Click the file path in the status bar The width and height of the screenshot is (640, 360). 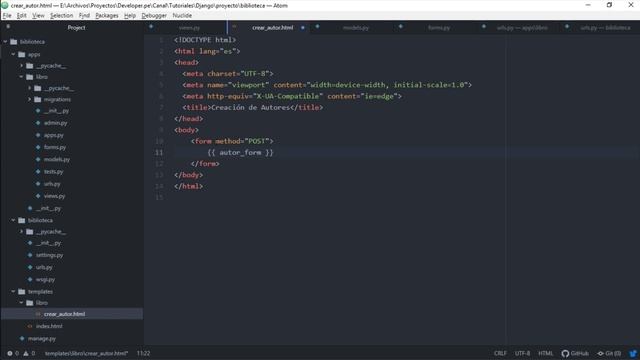86,353
